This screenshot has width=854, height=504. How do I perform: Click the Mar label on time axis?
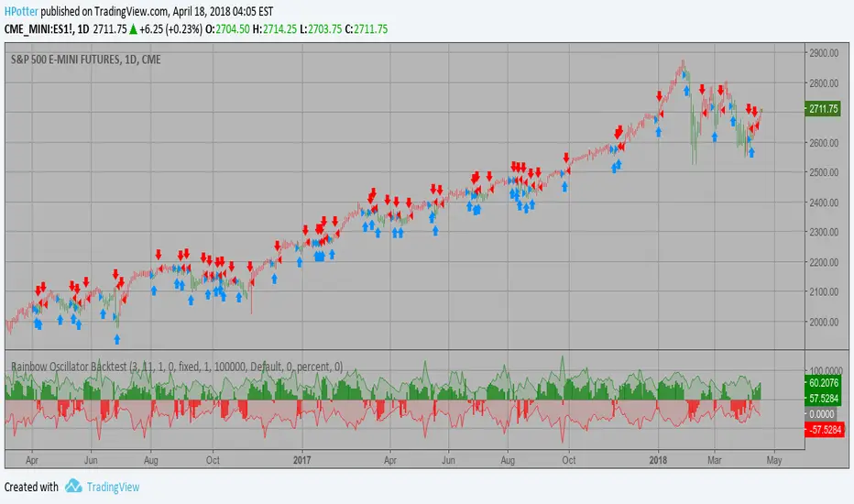click(714, 460)
